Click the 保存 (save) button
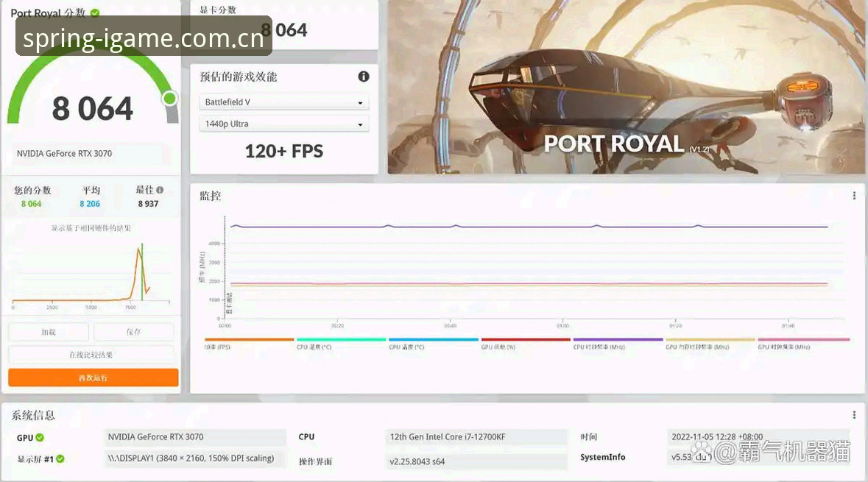 click(x=133, y=332)
